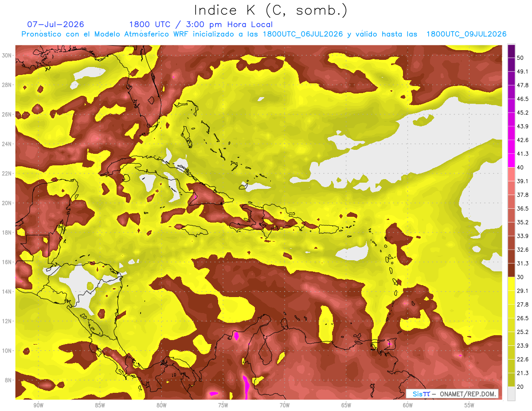Click the title "Indice K (C, somb.)"
This screenshot has width=532, height=411.
point(270,10)
